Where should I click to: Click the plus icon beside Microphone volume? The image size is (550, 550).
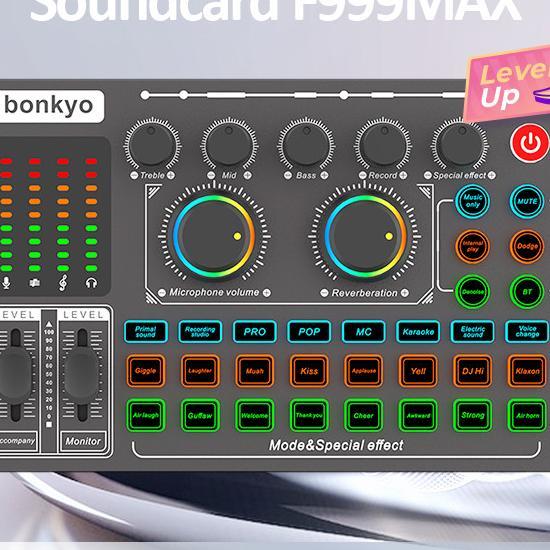[x=267, y=293]
